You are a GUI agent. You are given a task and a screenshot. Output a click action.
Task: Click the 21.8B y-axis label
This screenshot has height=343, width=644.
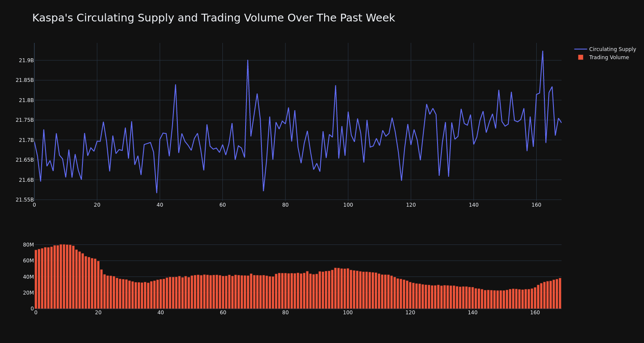point(26,100)
